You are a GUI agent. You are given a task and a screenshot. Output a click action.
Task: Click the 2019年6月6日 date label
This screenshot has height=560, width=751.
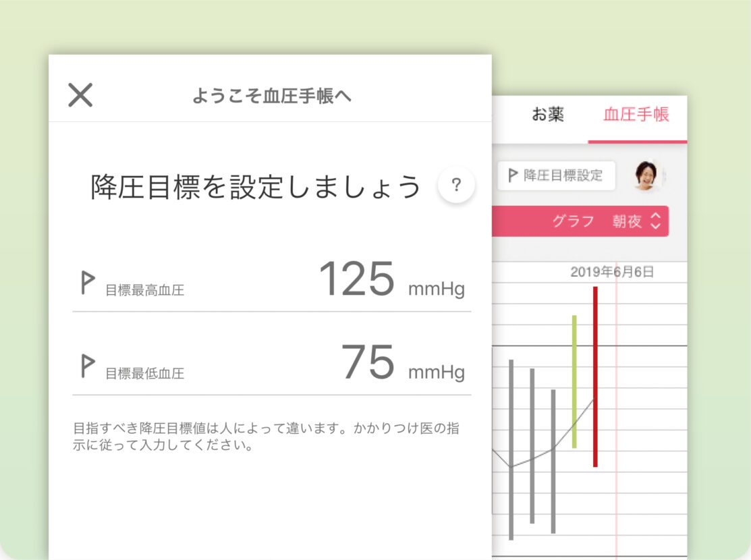click(612, 272)
